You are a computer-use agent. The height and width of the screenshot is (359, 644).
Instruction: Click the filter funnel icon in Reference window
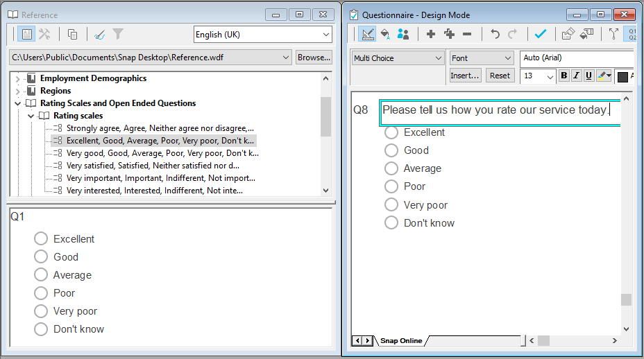[x=118, y=34]
